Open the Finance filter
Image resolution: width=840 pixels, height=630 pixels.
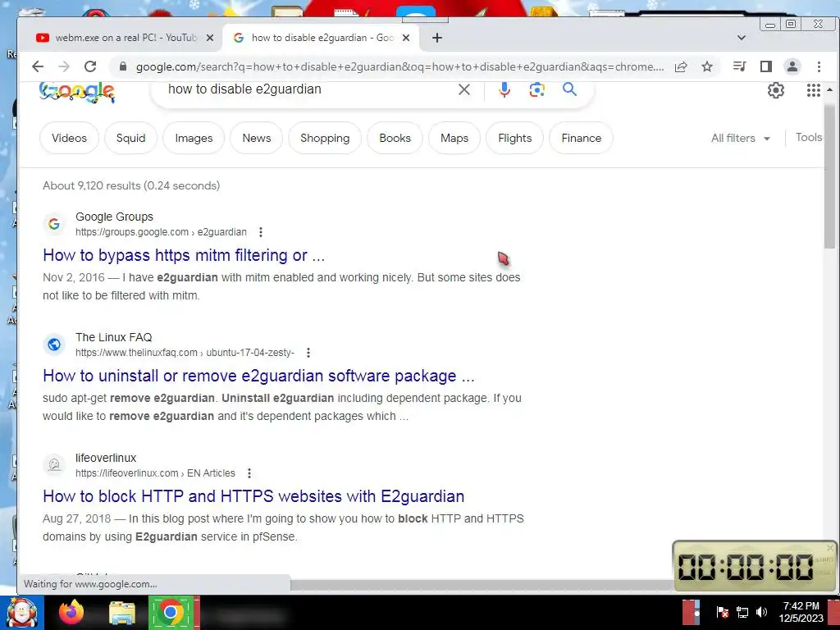[582, 138]
